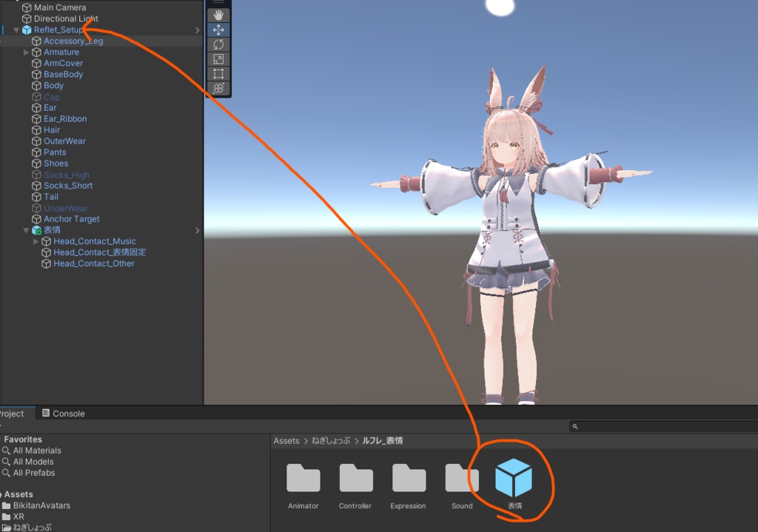
Task: Select Ear_Ribbon in hierarchy
Action: [x=65, y=119]
